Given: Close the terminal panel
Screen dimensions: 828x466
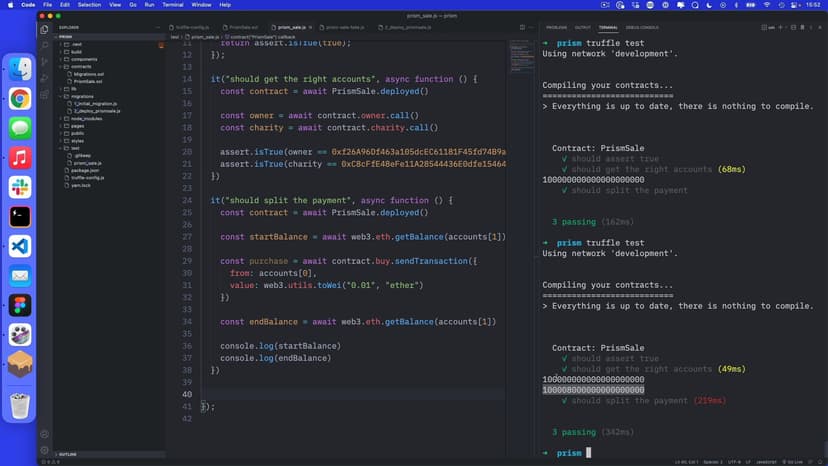Looking at the screenshot, I should (819, 27).
